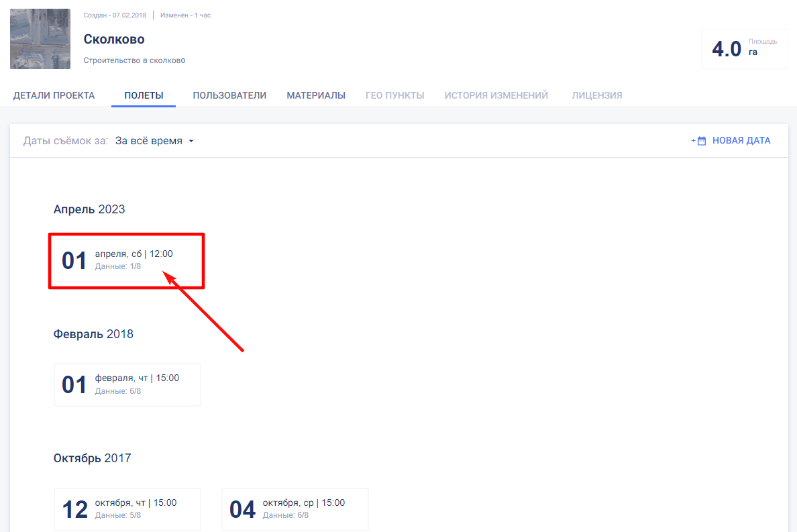Expand the caret arrow next to За всё время
The width and height of the screenshot is (797, 532).
[x=191, y=142]
